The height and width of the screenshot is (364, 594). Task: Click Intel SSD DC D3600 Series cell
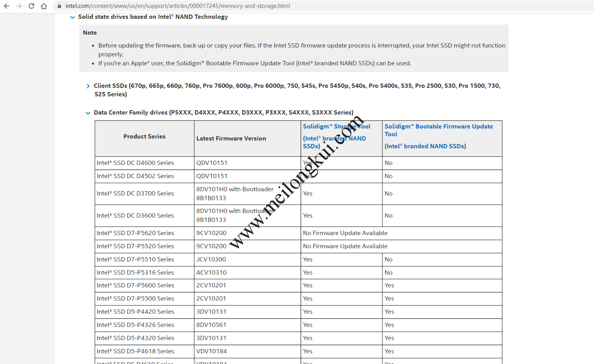[144, 215]
